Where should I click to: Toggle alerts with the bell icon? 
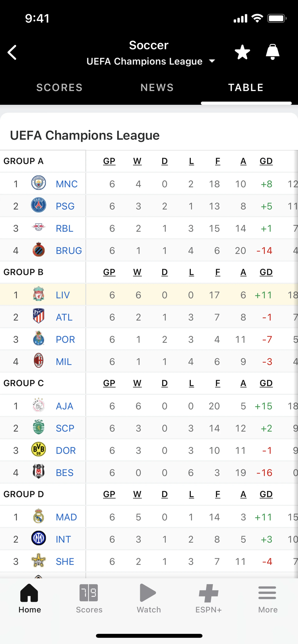[272, 52]
